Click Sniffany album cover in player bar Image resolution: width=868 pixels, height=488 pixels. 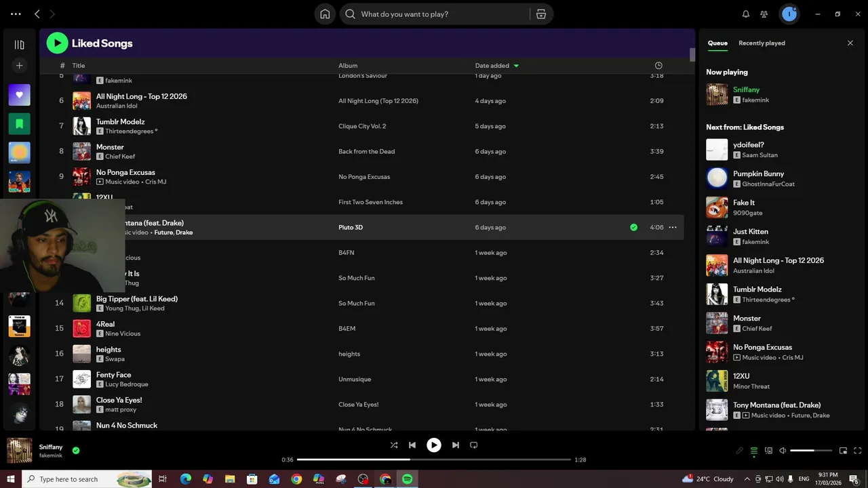pyautogui.click(x=20, y=451)
